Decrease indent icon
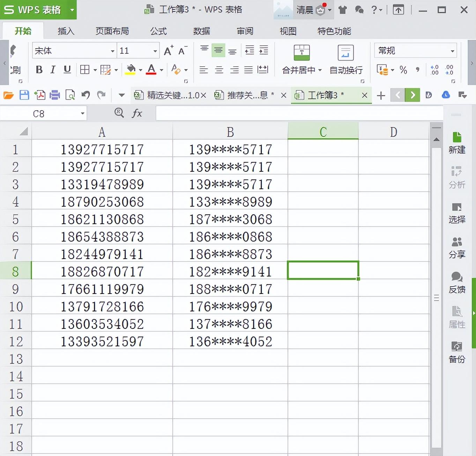The image size is (476, 456). [250, 50]
